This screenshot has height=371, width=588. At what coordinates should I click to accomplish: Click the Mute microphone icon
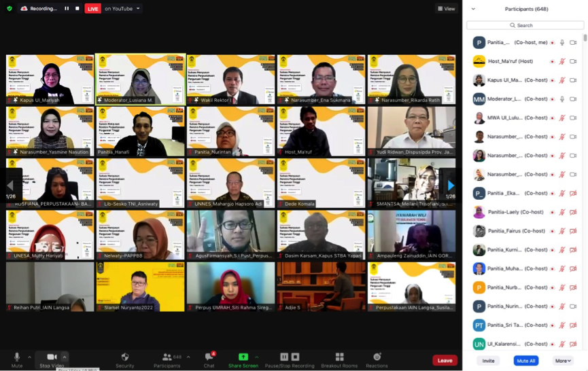pos(17,357)
